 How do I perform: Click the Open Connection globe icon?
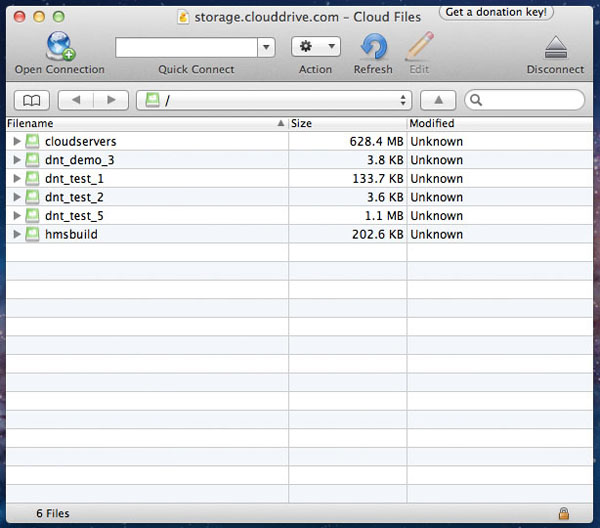point(59,47)
